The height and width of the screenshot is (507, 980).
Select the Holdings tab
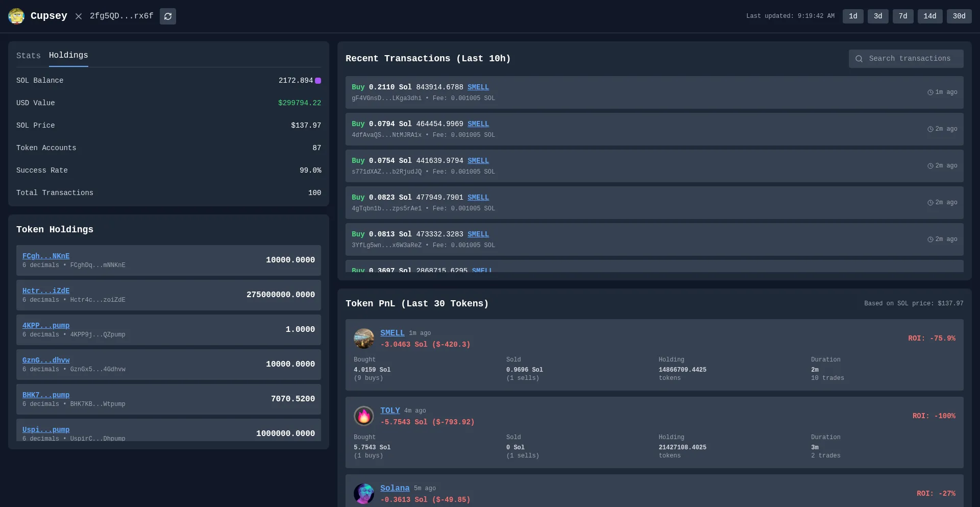pyautogui.click(x=68, y=55)
